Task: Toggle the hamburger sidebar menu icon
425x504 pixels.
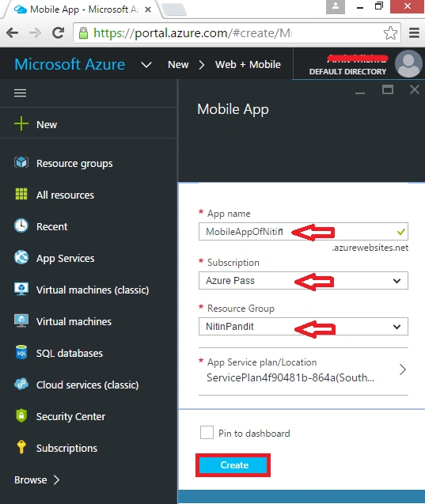Action: (21, 93)
